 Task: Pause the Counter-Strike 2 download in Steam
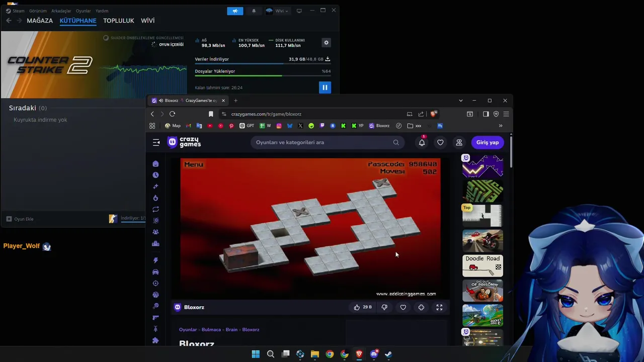click(325, 87)
